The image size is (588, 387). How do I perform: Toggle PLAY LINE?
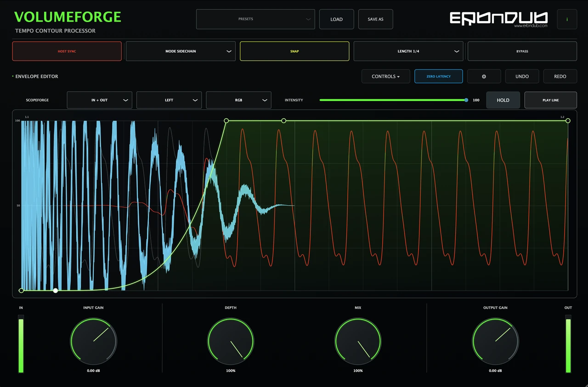(x=551, y=100)
